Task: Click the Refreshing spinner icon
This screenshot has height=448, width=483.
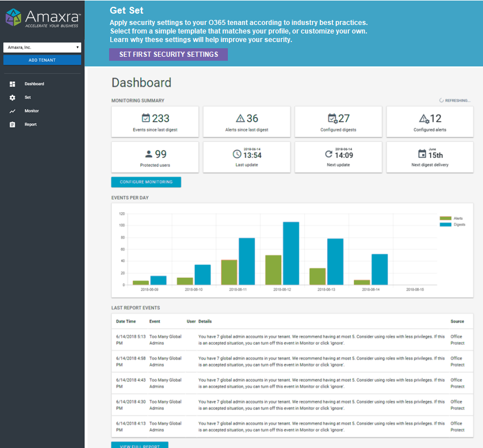Action: (441, 101)
